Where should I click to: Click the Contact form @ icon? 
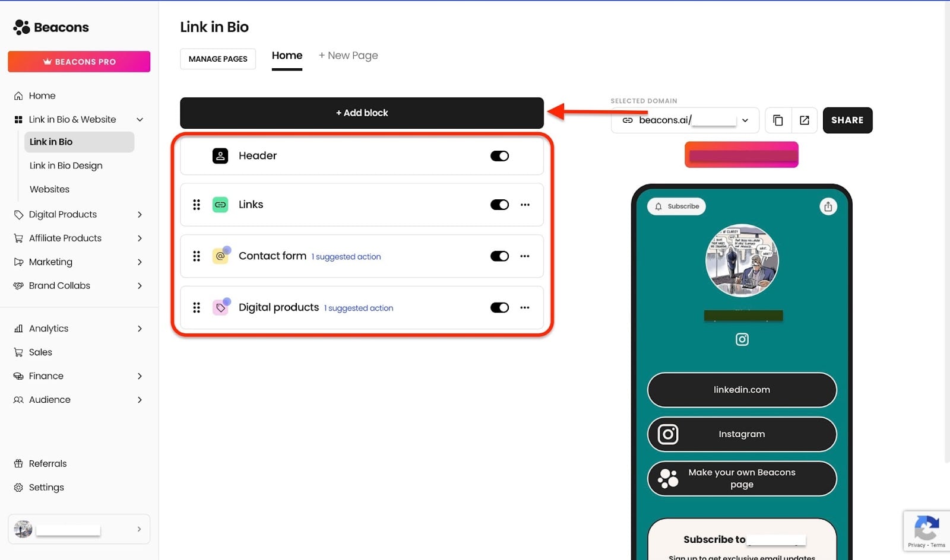click(x=220, y=256)
